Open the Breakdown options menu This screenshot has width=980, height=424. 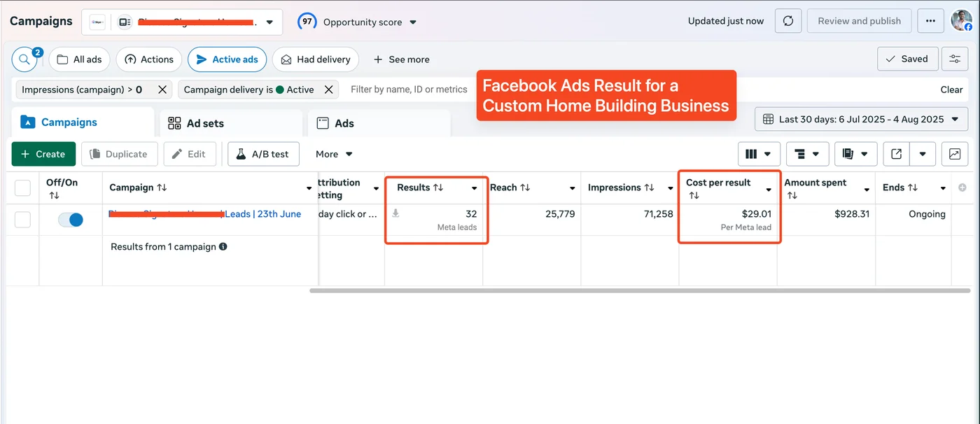pyautogui.click(x=807, y=154)
